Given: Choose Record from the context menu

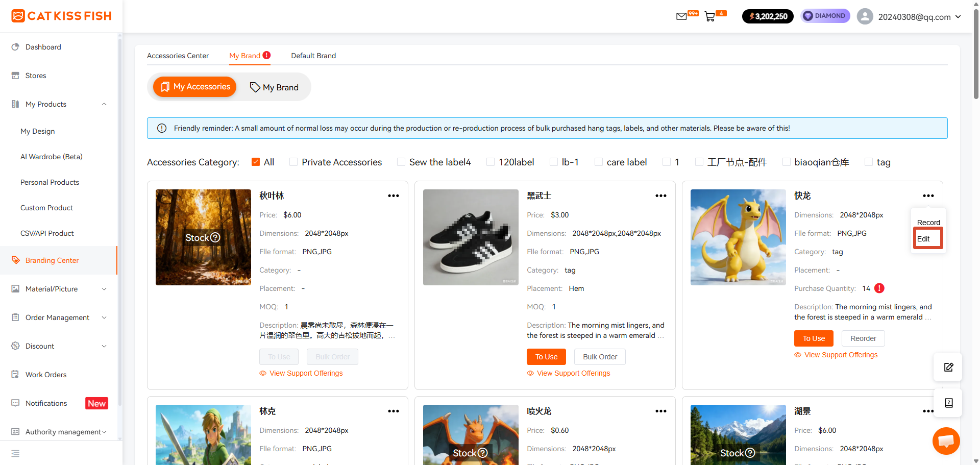Looking at the screenshot, I should click(928, 223).
